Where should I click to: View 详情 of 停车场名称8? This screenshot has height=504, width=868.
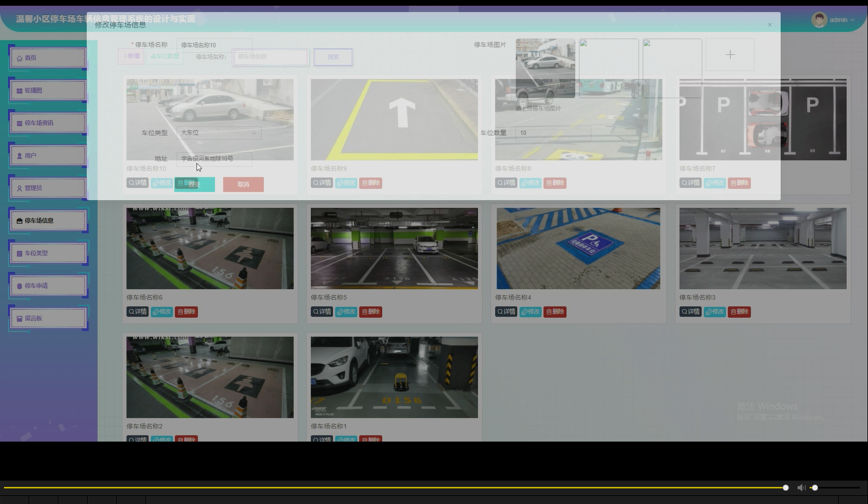tap(506, 183)
